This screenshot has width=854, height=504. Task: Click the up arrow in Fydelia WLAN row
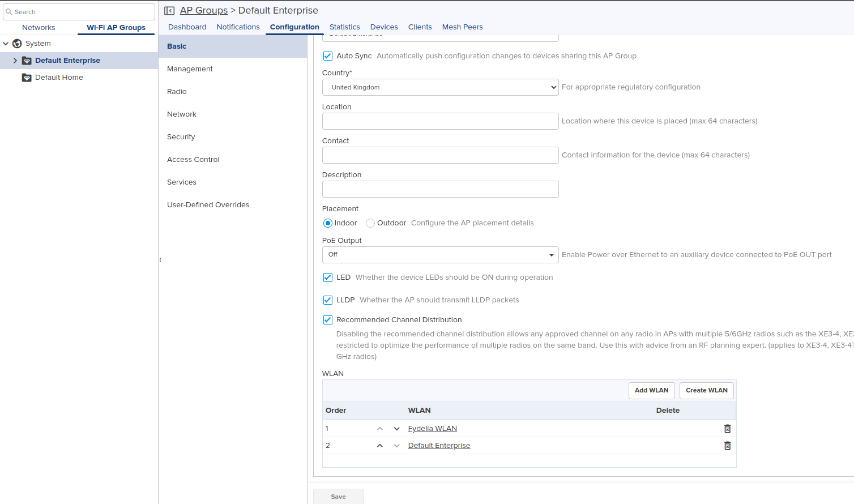coord(379,429)
